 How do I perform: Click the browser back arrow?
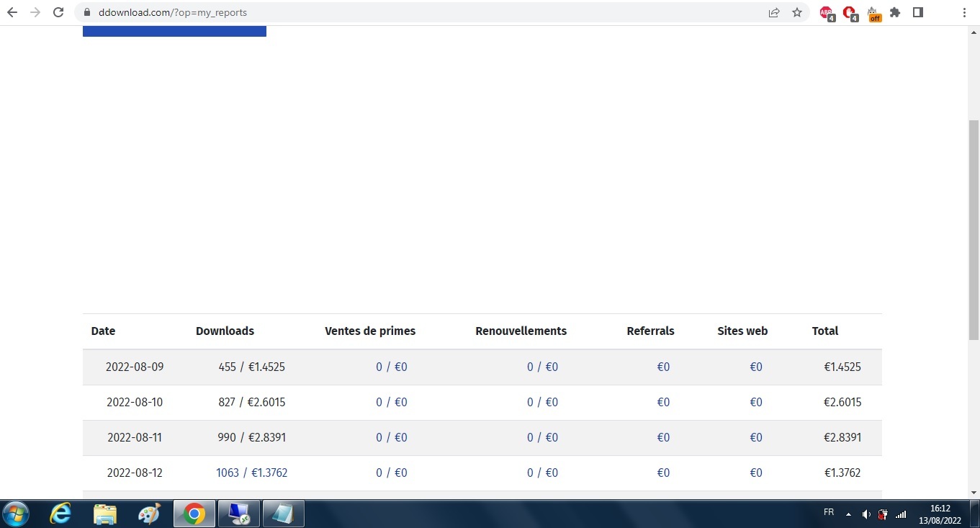(x=12, y=12)
